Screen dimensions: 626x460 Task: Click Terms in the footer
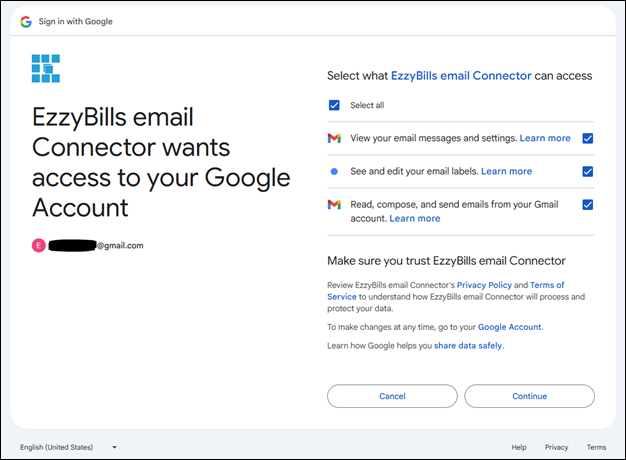(x=596, y=447)
